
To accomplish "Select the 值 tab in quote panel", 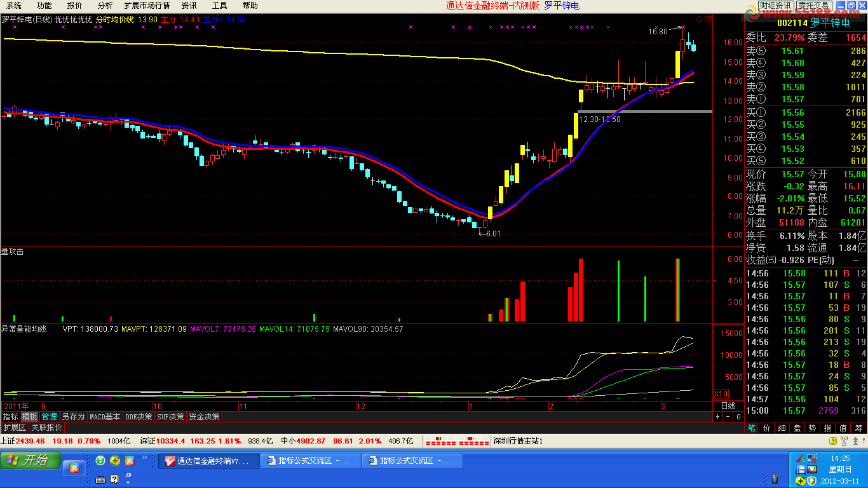I will coord(843,428).
